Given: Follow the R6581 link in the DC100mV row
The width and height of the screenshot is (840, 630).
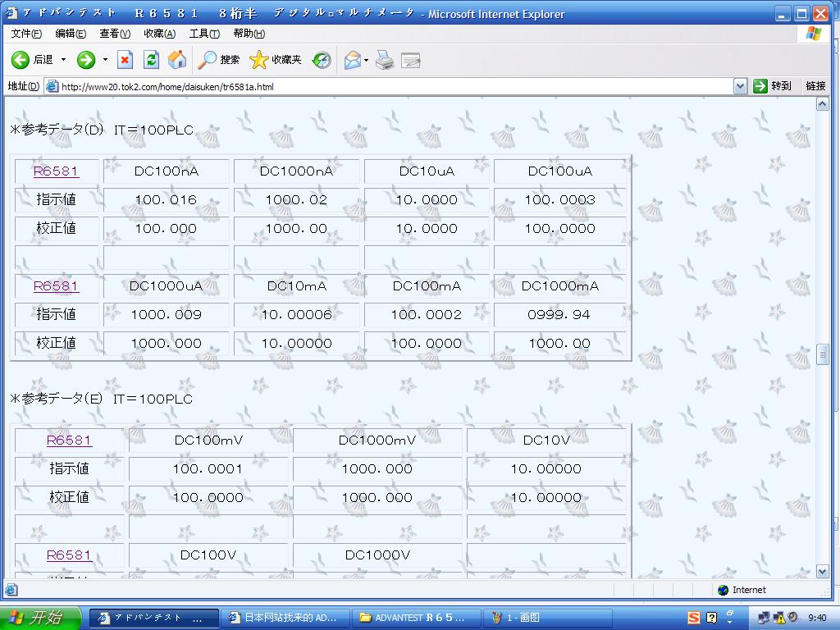Looking at the screenshot, I should tap(69, 441).
